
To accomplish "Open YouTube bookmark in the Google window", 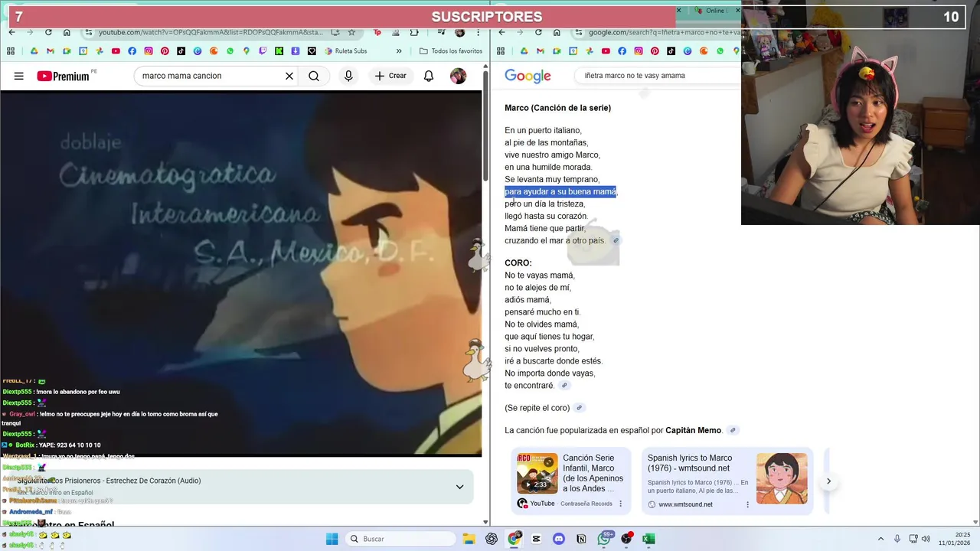I will click(x=606, y=51).
